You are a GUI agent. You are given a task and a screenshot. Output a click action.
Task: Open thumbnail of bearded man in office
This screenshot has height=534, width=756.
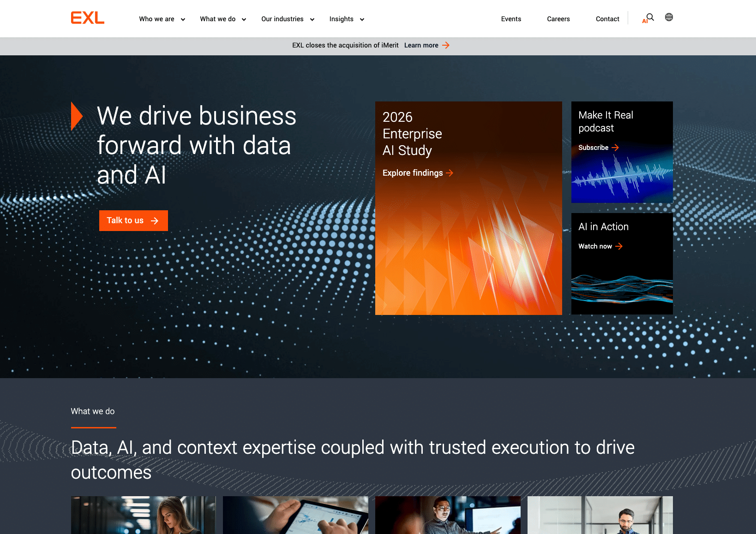pos(600,515)
